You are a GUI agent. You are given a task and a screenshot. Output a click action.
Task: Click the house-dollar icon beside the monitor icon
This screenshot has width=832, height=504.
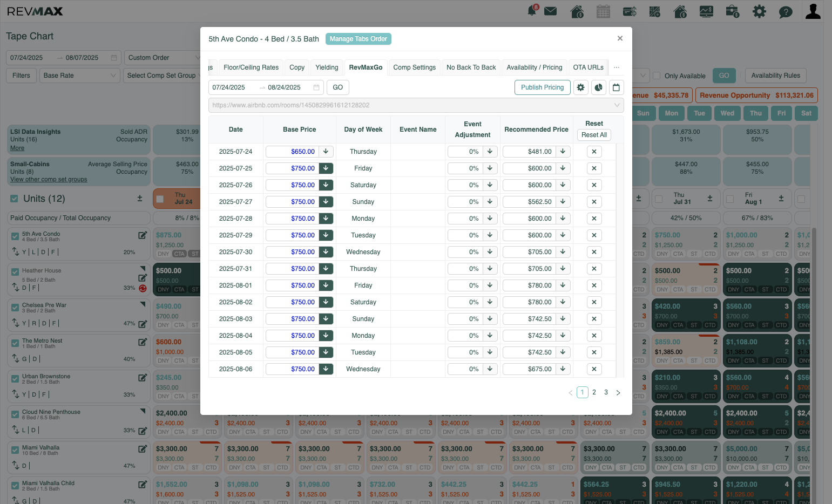pos(680,11)
